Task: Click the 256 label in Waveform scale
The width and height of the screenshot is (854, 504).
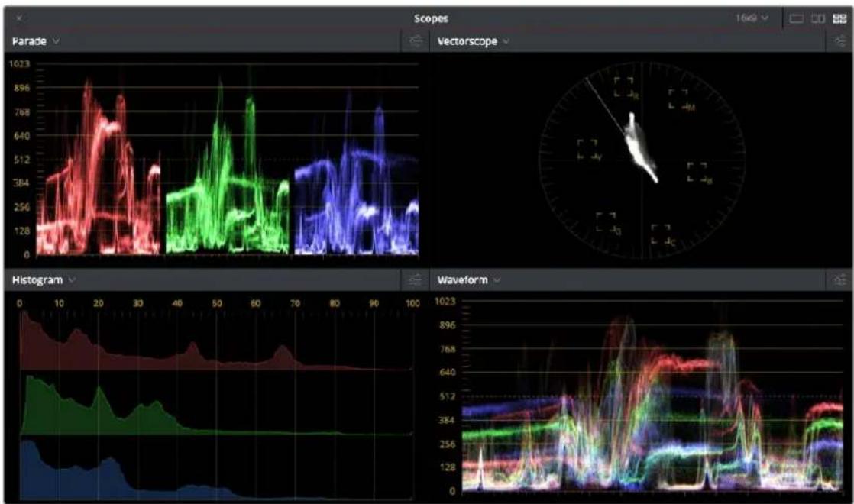Action: [x=448, y=444]
